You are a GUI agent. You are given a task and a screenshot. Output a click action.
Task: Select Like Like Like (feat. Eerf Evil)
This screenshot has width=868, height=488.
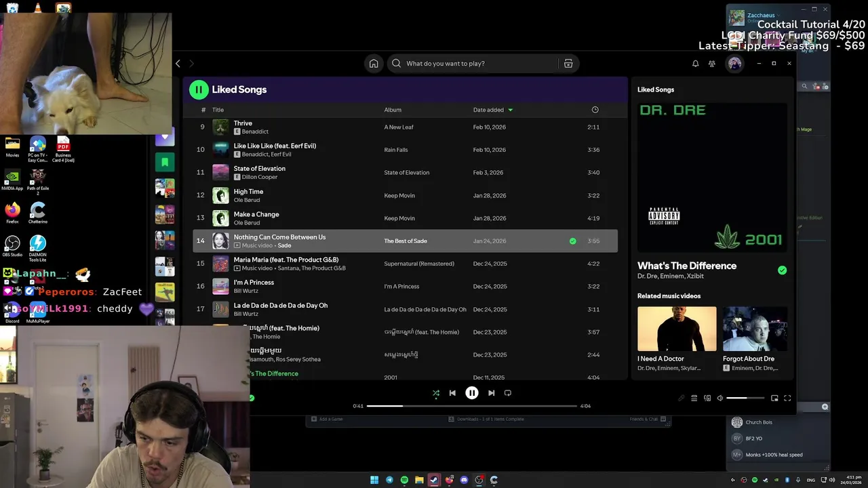click(405, 150)
